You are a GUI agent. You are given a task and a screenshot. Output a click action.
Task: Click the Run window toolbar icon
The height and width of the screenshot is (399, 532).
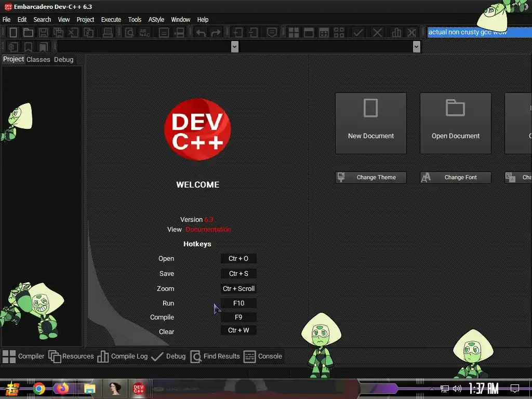pyautogui.click(x=309, y=33)
